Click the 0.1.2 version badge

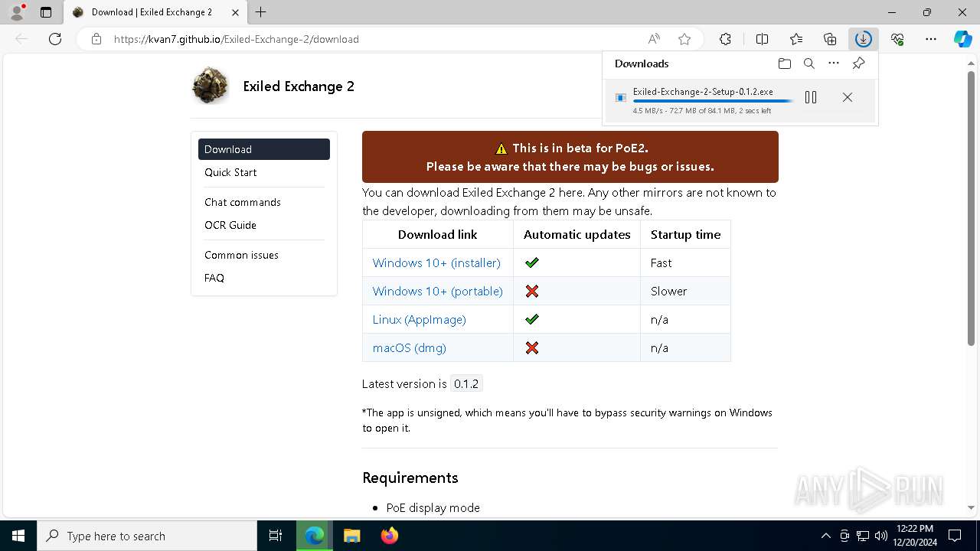click(x=466, y=384)
